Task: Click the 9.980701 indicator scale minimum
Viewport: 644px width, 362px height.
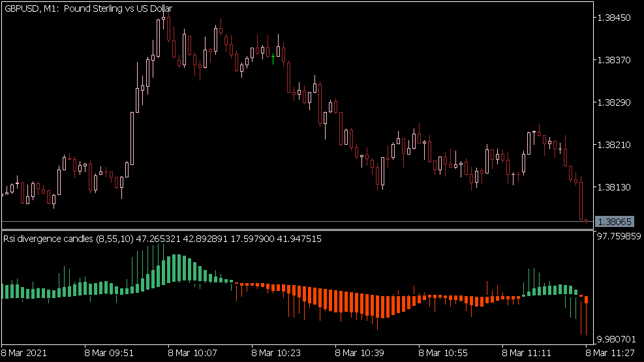Action: point(617,339)
